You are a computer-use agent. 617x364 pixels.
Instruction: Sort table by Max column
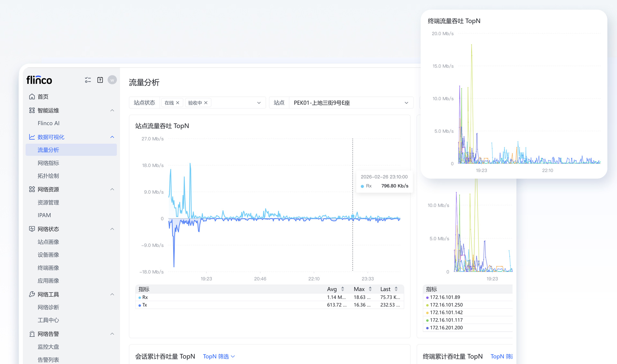pos(370,289)
